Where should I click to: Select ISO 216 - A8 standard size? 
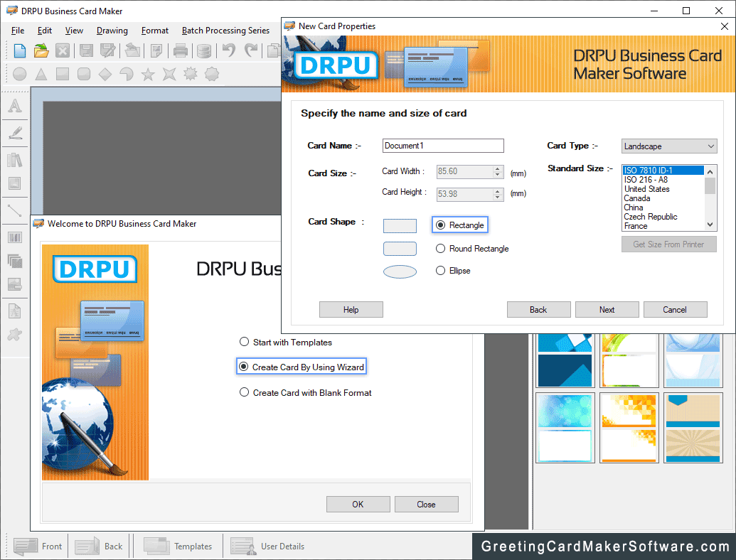point(663,180)
